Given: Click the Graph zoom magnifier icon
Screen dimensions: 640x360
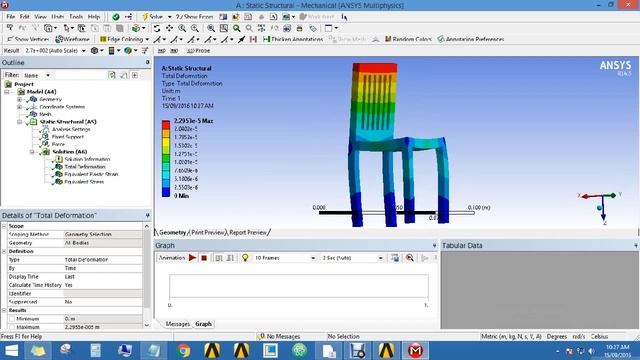Looking at the screenshot, I should coord(409,258).
